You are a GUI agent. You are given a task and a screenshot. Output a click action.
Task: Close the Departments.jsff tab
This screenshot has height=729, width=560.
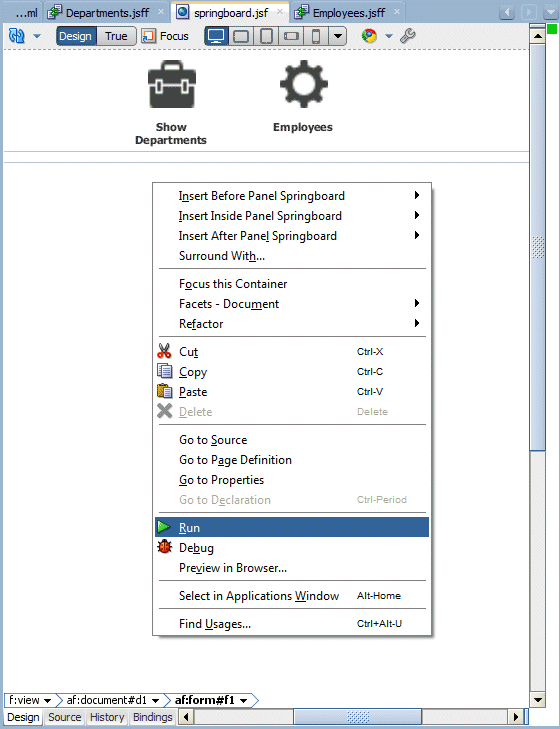[x=161, y=12]
